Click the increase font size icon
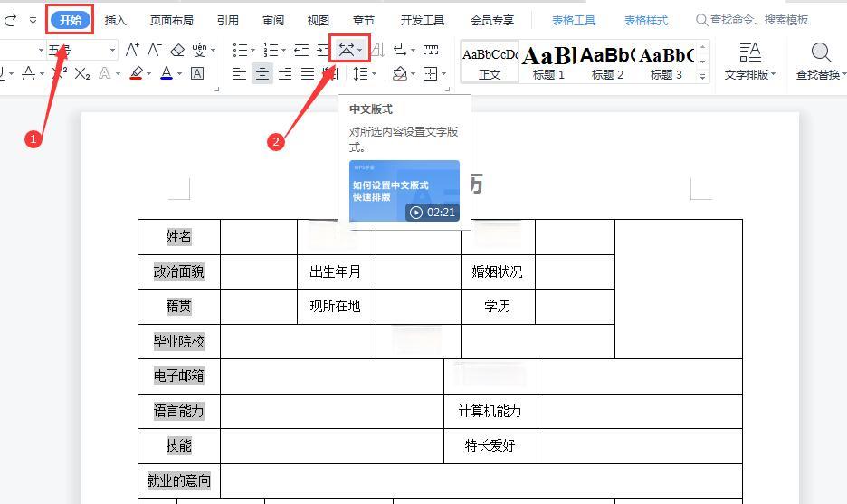The width and height of the screenshot is (847, 504). coord(133,50)
